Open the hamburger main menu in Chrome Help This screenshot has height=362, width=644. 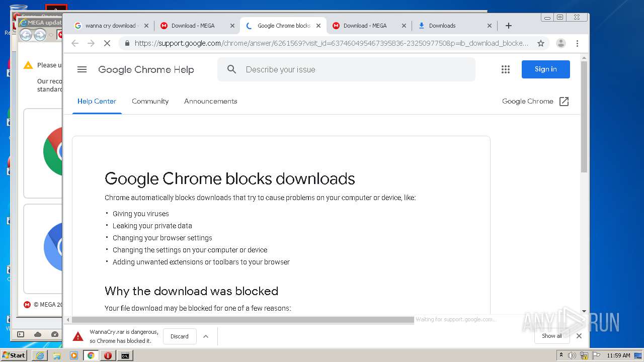point(82,69)
